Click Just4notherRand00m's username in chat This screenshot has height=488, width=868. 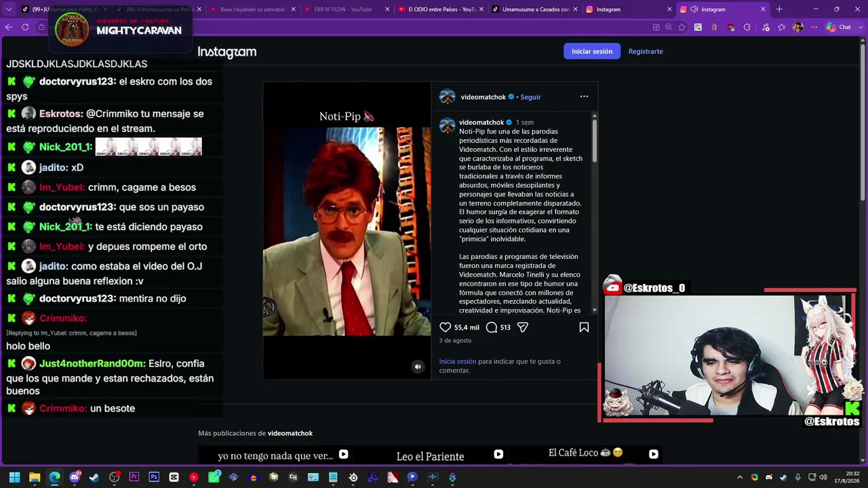(x=92, y=364)
